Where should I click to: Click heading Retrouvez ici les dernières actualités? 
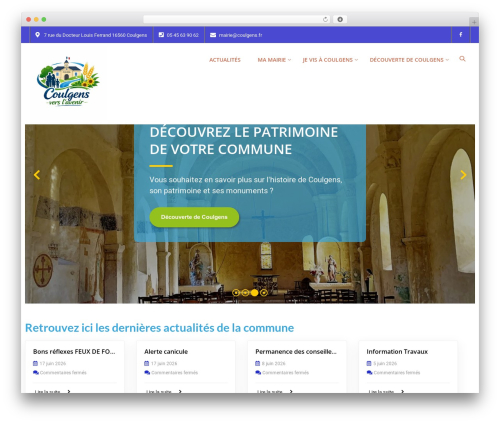click(159, 328)
